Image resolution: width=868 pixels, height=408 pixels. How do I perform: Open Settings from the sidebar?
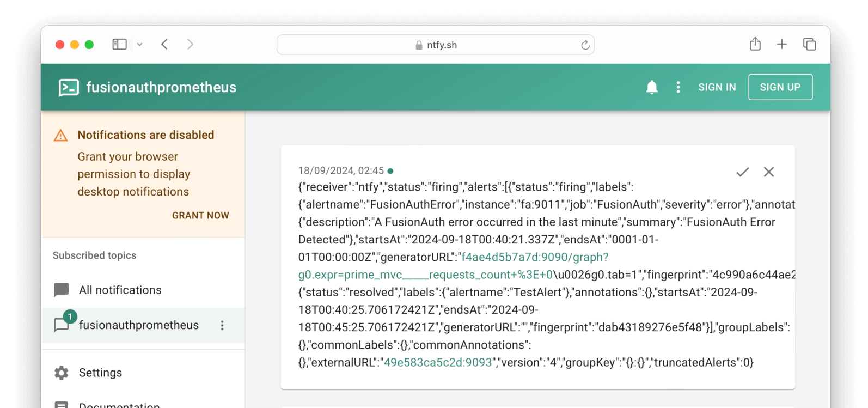[x=100, y=373]
